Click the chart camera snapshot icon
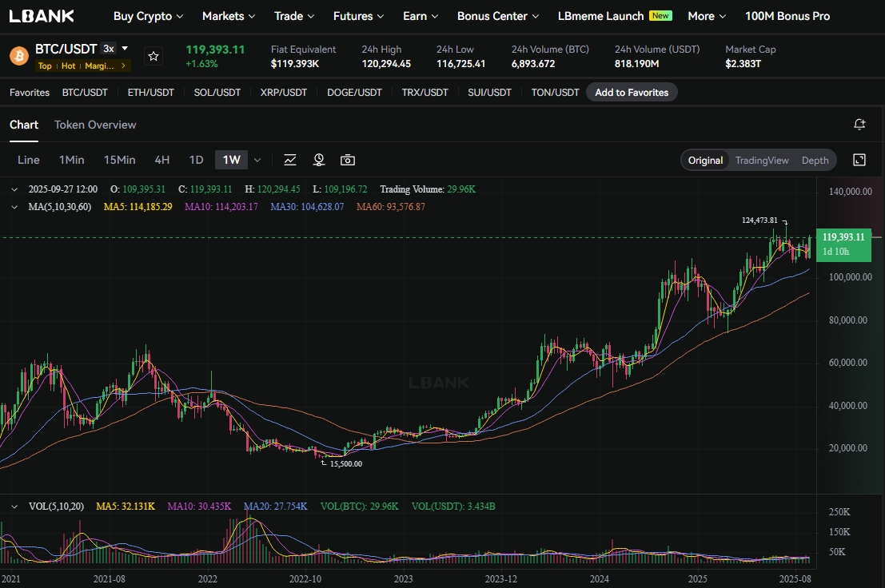 [x=348, y=160]
